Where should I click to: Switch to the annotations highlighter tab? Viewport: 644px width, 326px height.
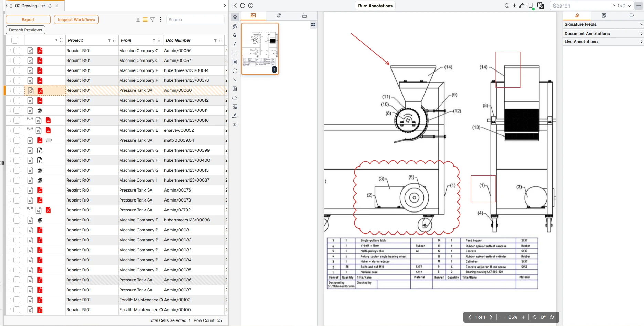coord(577,15)
